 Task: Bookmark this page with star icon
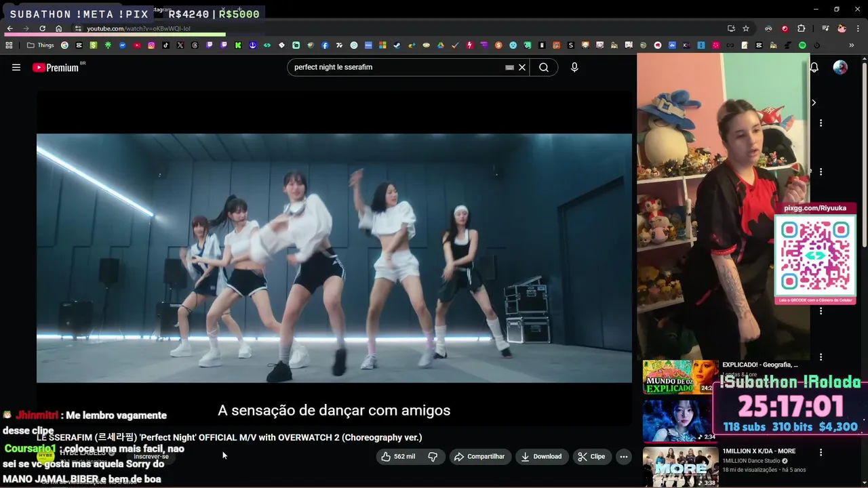tap(746, 28)
